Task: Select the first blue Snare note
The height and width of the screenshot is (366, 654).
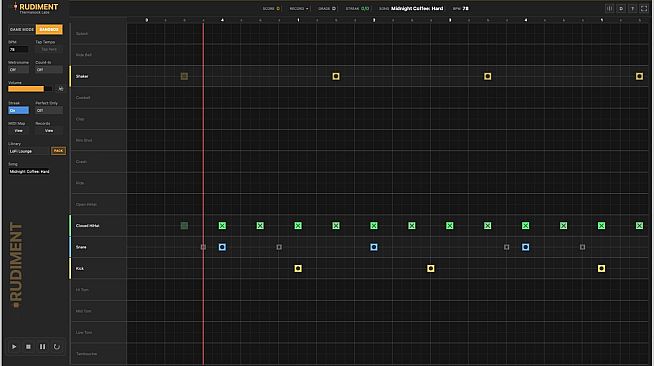Action: point(222,247)
